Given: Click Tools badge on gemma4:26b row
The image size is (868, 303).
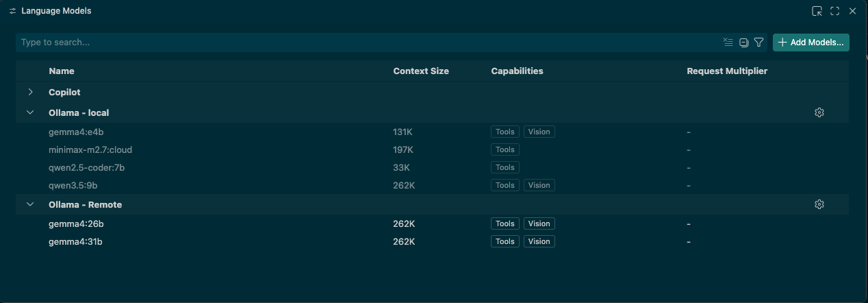Looking at the screenshot, I should (505, 223).
